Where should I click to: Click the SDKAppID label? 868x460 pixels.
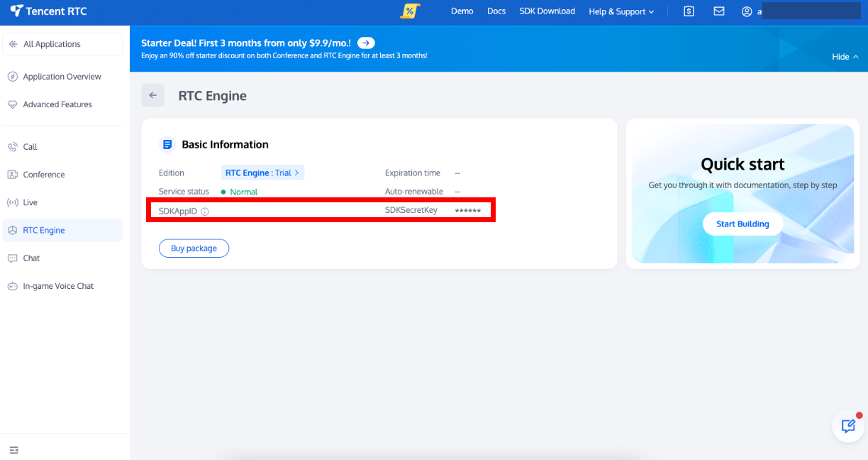tap(178, 212)
